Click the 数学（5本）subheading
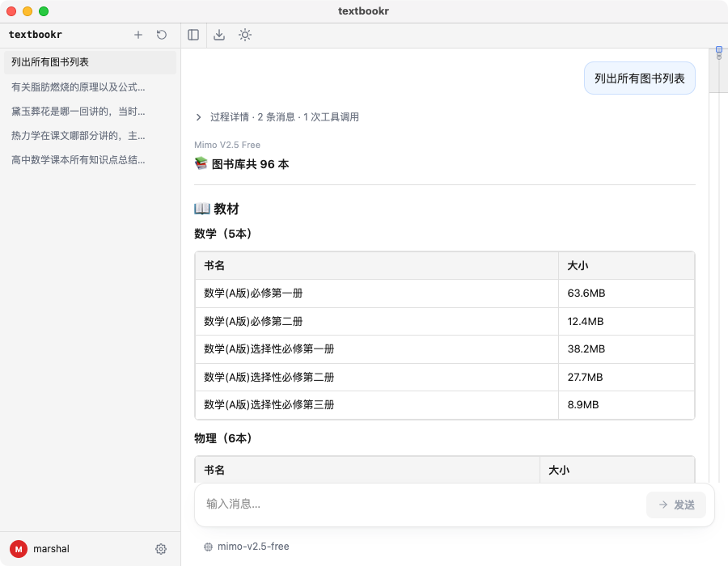728x566 pixels. (x=223, y=234)
